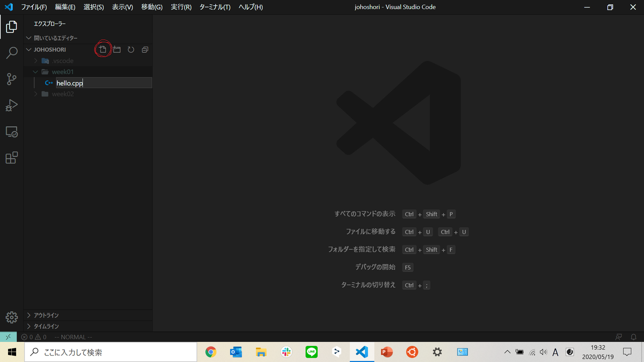644x362 pixels.
Task: Click the ターミナルの切り替え shortcut hint
Action: pyautogui.click(x=368, y=285)
